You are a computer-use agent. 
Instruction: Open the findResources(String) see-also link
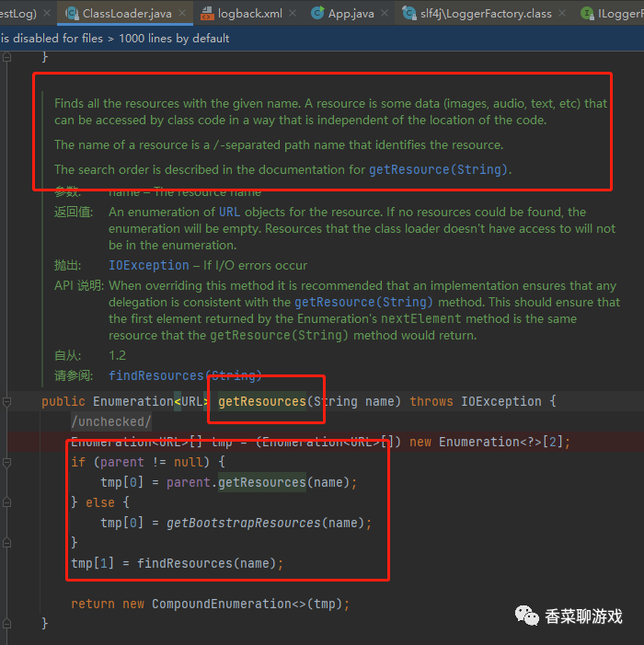pyautogui.click(x=185, y=375)
